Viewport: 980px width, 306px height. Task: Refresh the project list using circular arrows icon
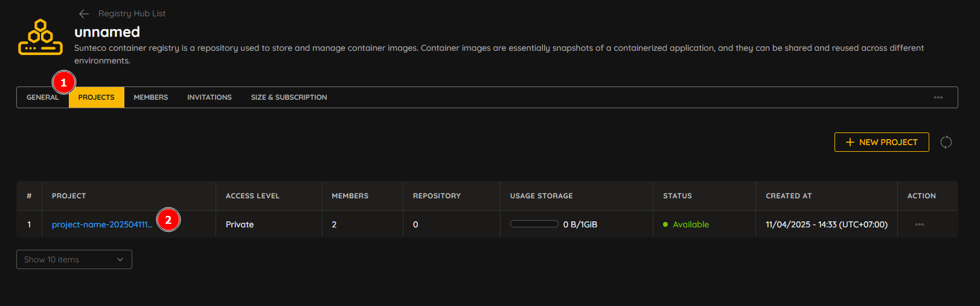click(x=946, y=142)
